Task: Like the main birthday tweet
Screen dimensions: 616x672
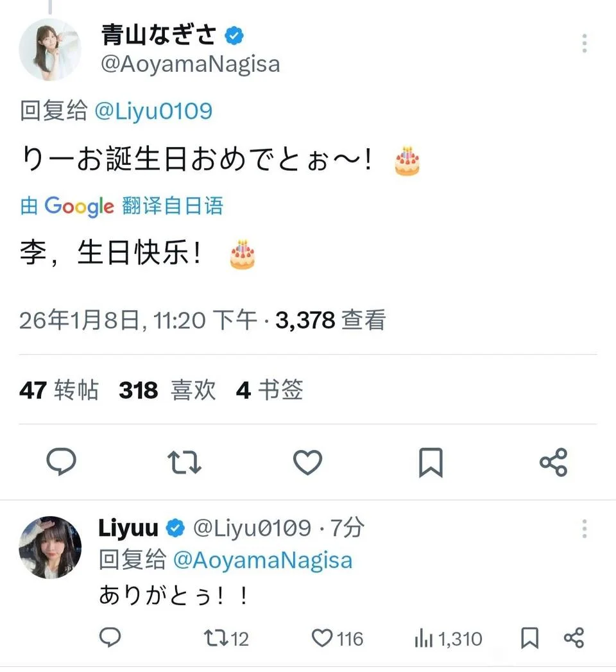Action: [307, 461]
